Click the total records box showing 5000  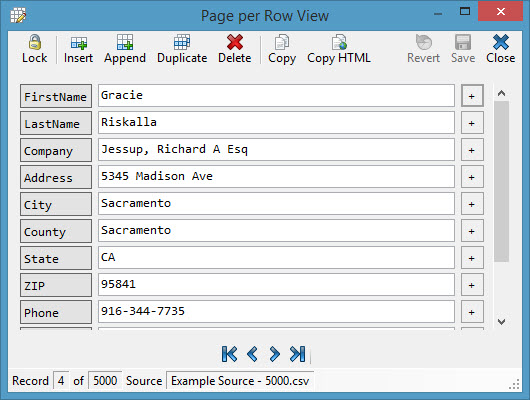[105, 381]
